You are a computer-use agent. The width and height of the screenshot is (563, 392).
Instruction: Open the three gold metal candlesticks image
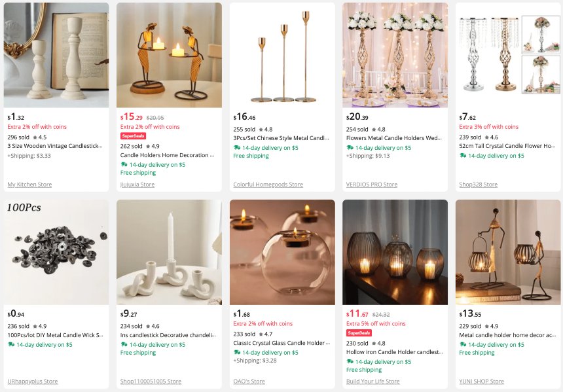coord(282,55)
